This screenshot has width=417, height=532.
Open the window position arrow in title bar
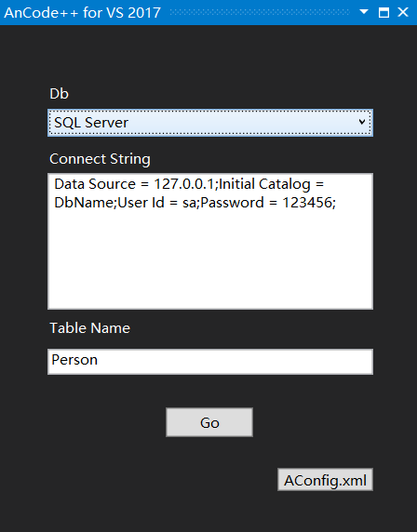(x=364, y=12)
